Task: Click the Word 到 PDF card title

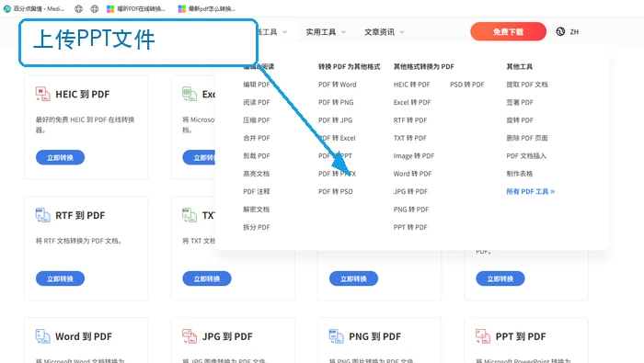Action: click(x=84, y=336)
